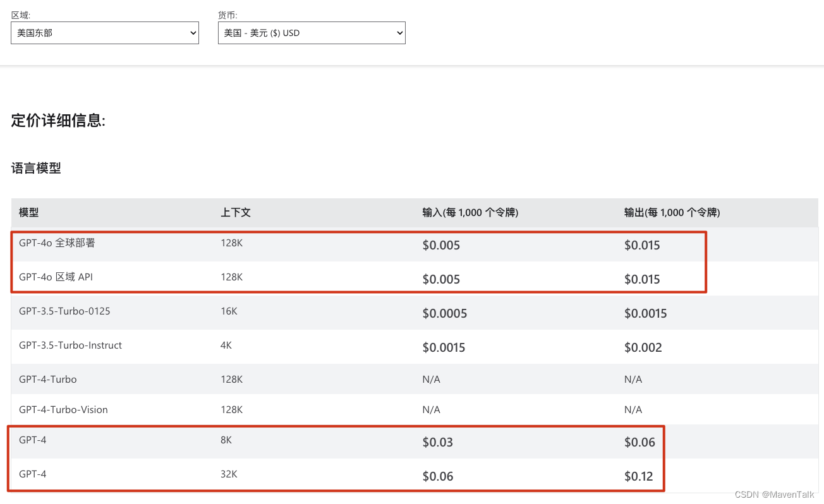824x504 pixels.
Task: Click the 货币: field label
Action: [227, 15]
